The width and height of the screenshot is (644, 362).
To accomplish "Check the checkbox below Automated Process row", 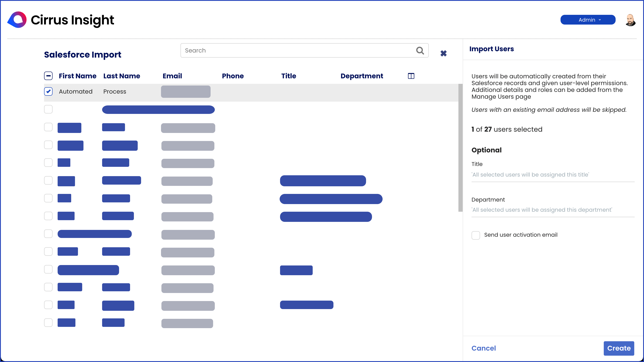I will [x=48, y=109].
